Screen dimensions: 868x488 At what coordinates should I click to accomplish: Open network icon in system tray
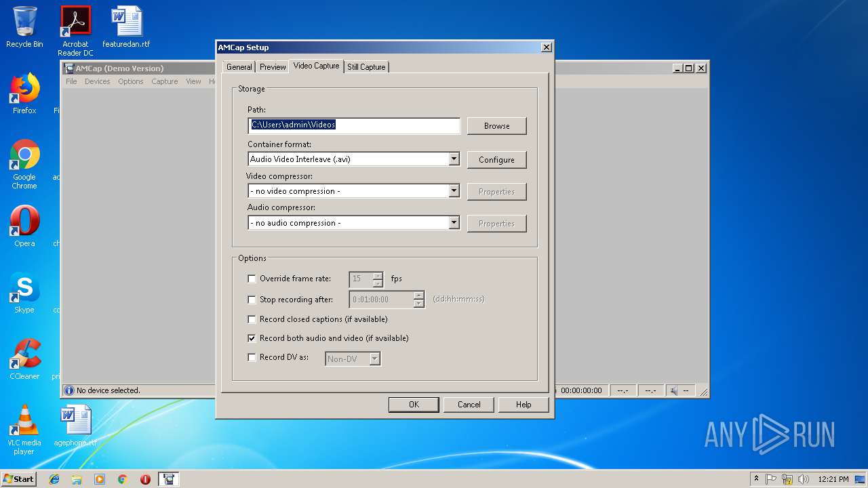coord(787,479)
